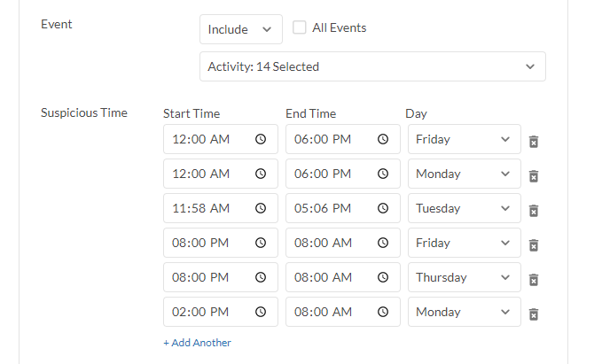The width and height of the screenshot is (602, 364).
Task: Open the Include dropdown for Event
Action: 240,29
